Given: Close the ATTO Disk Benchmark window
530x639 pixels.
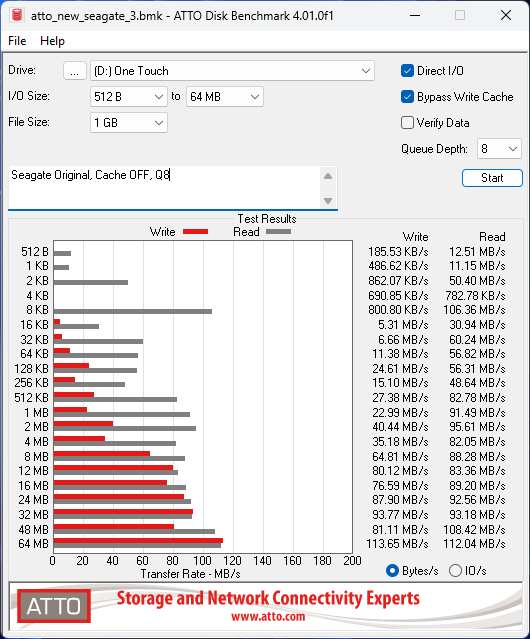Looking at the screenshot, I should click(x=506, y=15).
